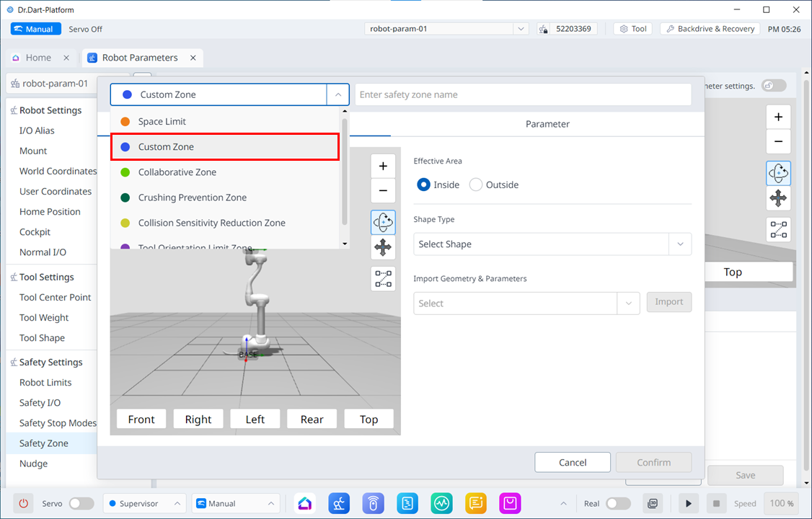Image resolution: width=812 pixels, height=519 pixels.
Task: Toggle the Real mode switch
Action: pyautogui.click(x=618, y=503)
